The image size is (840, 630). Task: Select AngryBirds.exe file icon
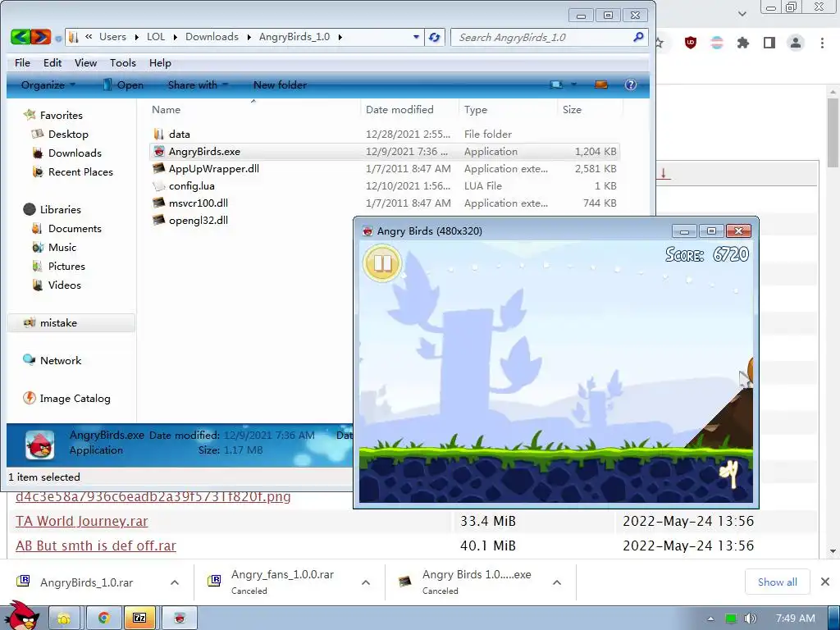pyautogui.click(x=158, y=152)
